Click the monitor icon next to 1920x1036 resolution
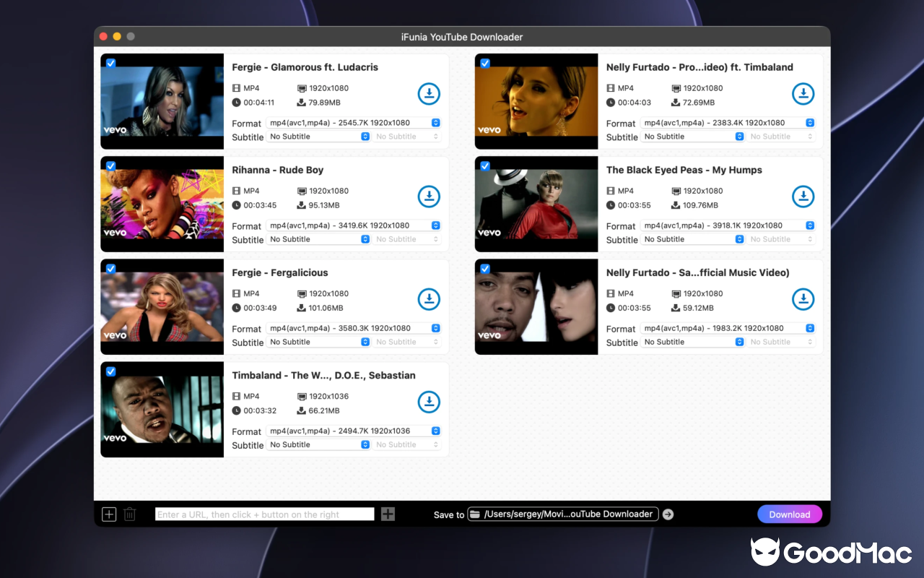This screenshot has height=578, width=924. pos(302,397)
